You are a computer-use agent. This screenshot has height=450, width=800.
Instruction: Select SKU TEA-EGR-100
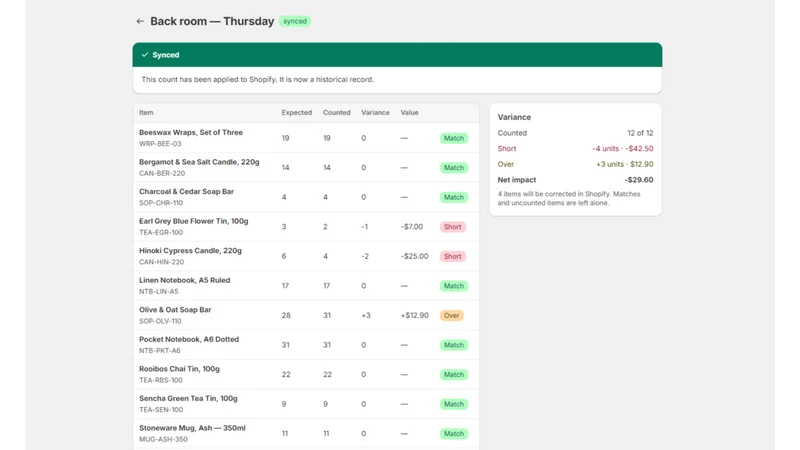(161, 233)
